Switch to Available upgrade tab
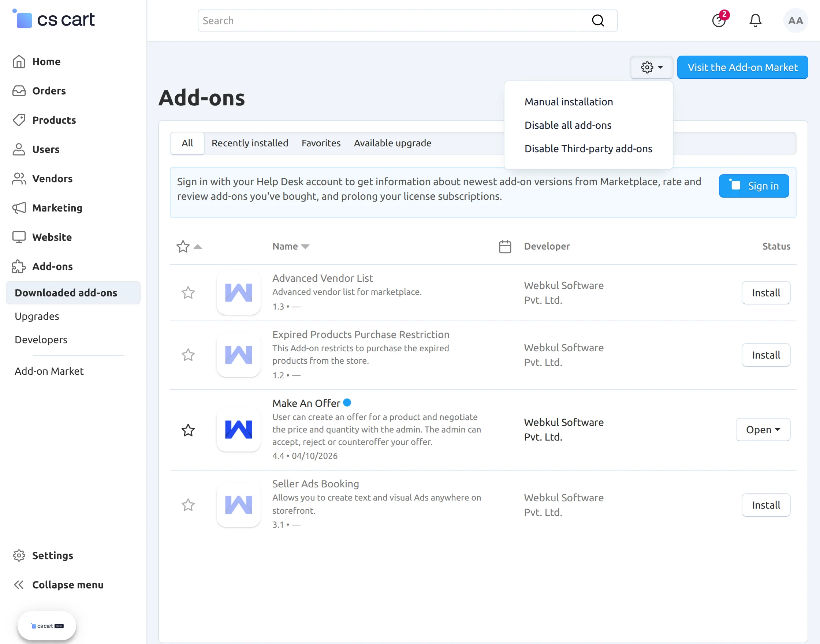 coord(392,143)
